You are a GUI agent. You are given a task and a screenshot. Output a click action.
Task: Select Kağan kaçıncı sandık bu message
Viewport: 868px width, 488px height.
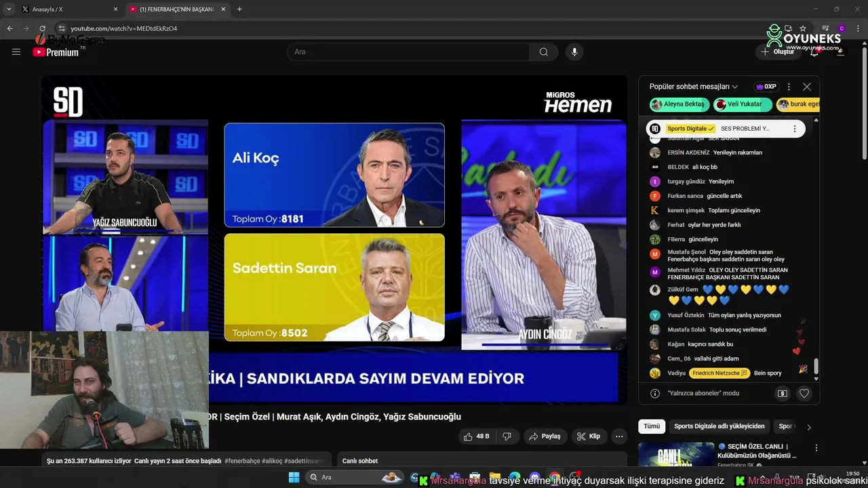729,344
